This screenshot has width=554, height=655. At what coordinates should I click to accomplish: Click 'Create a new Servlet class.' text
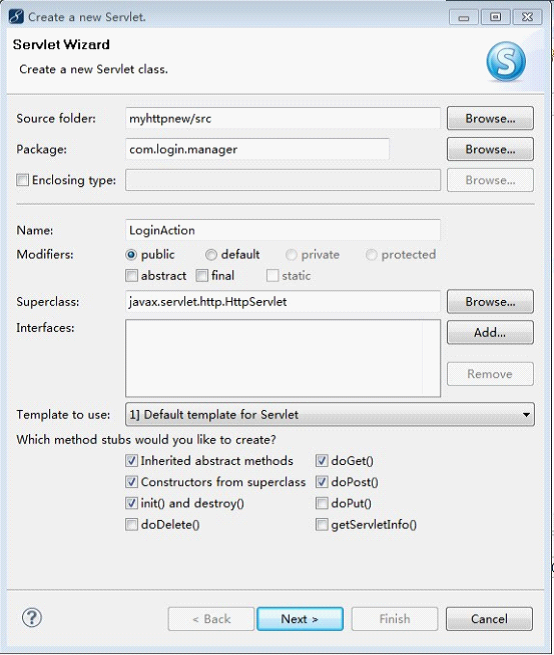[94, 69]
